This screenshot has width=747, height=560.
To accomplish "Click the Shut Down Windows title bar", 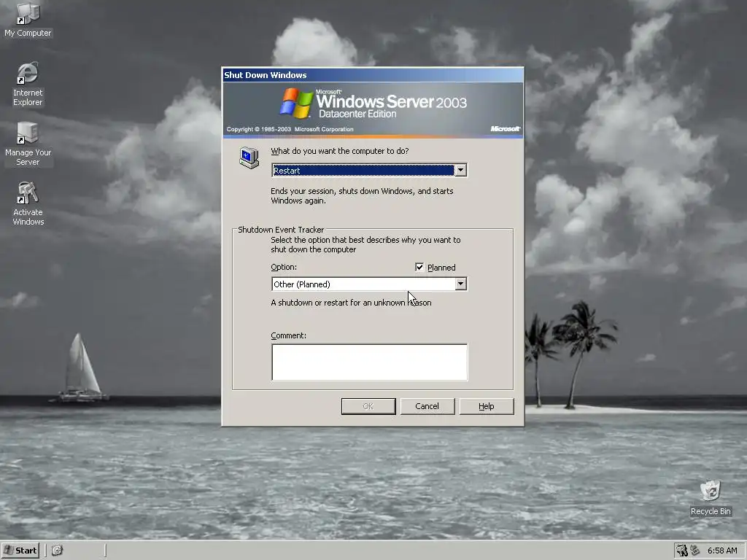I will (373, 75).
